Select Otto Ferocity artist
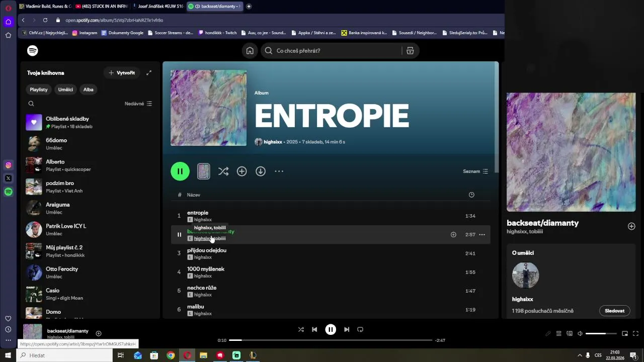The image size is (644, 362). (90, 273)
